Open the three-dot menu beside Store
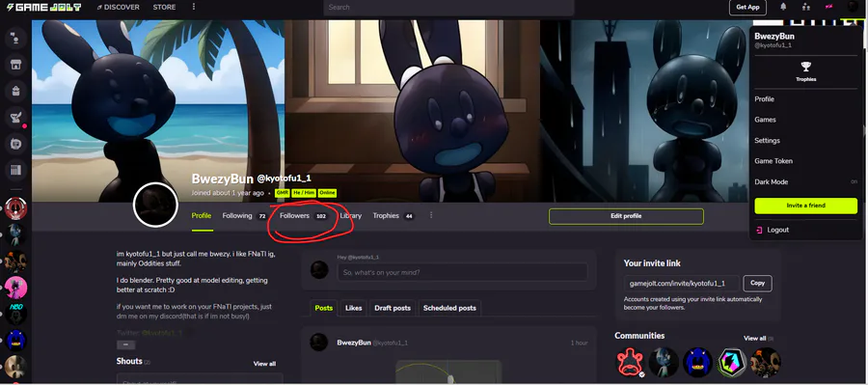The width and height of the screenshot is (868, 385). (194, 7)
